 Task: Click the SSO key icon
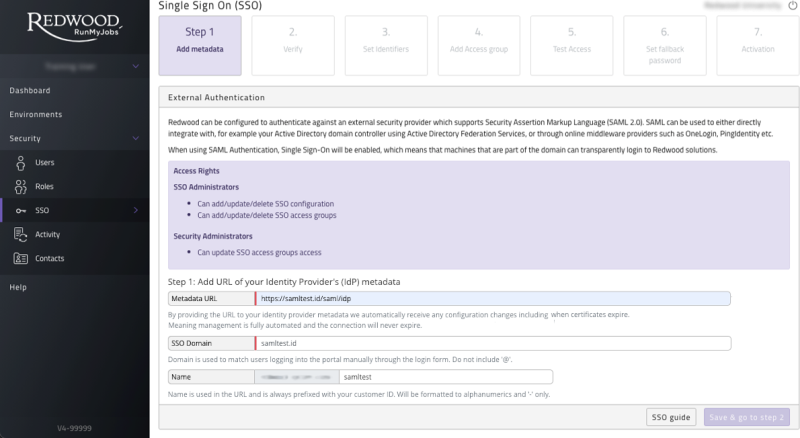21,210
